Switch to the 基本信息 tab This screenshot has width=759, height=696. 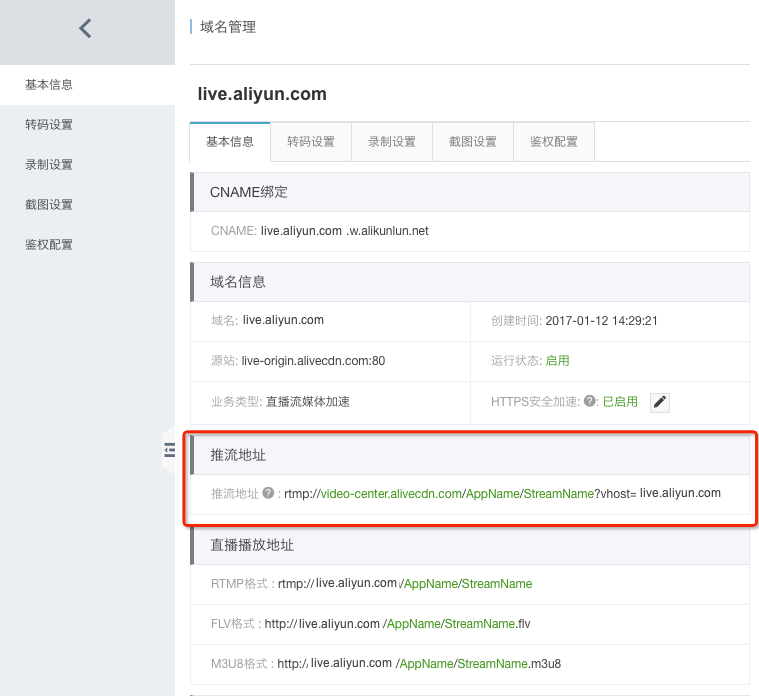pyautogui.click(x=230, y=142)
